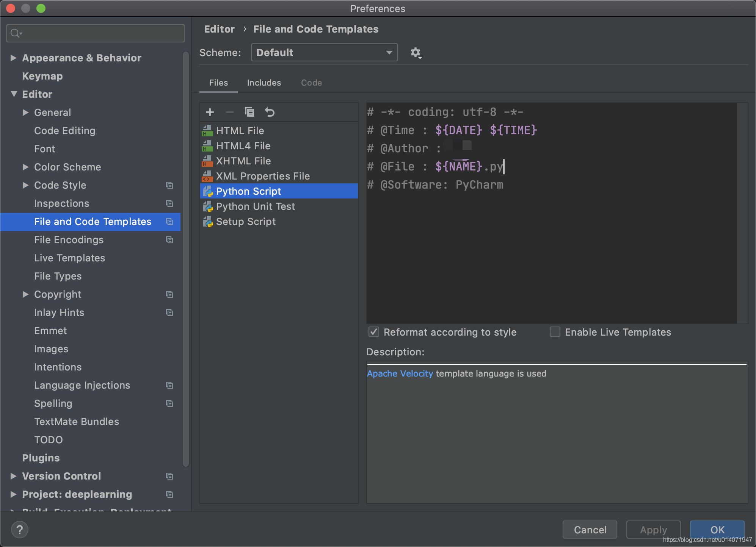Click the reset to default icon
The image size is (756, 547).
270,112
